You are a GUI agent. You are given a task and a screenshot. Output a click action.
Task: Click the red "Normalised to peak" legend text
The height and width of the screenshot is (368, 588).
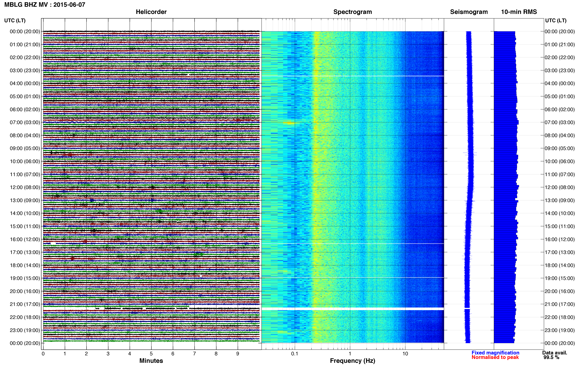point(495,357)
